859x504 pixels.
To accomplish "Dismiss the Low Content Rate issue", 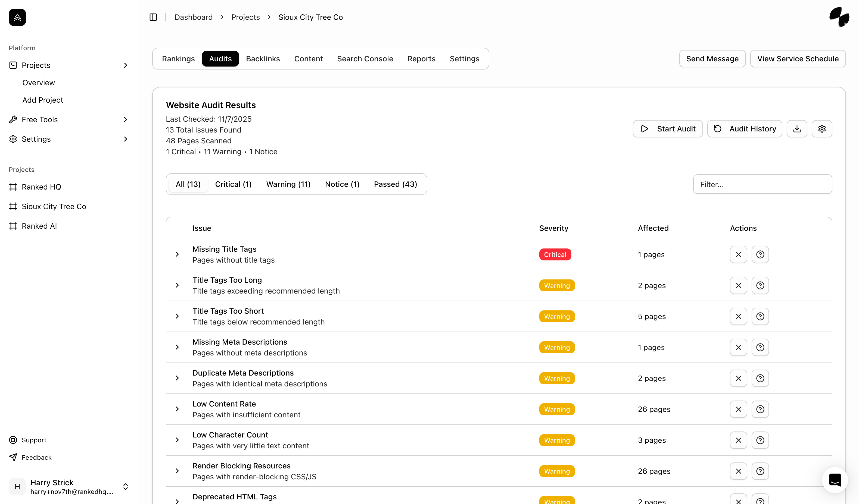I will coord(738,409).
